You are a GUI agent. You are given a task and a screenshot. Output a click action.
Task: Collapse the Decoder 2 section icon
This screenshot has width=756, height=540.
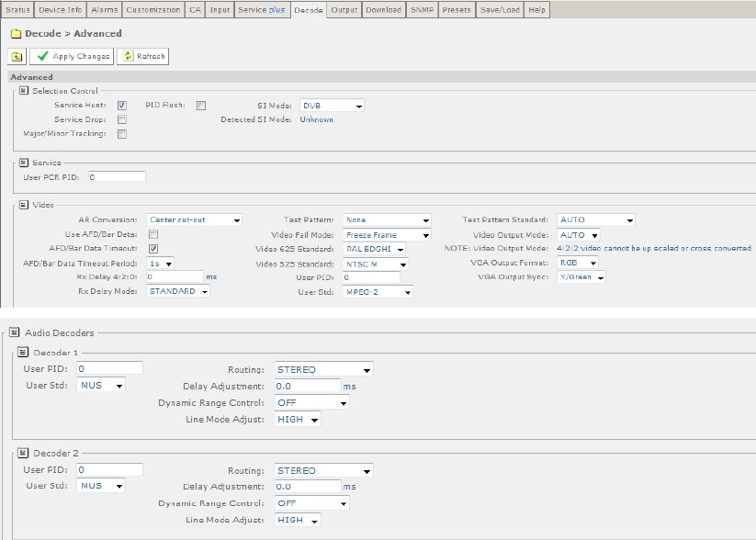pos(24,454)
